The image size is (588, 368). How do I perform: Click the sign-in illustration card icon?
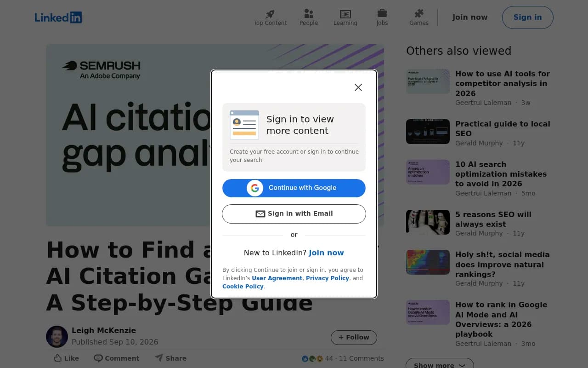click(244, 125)
